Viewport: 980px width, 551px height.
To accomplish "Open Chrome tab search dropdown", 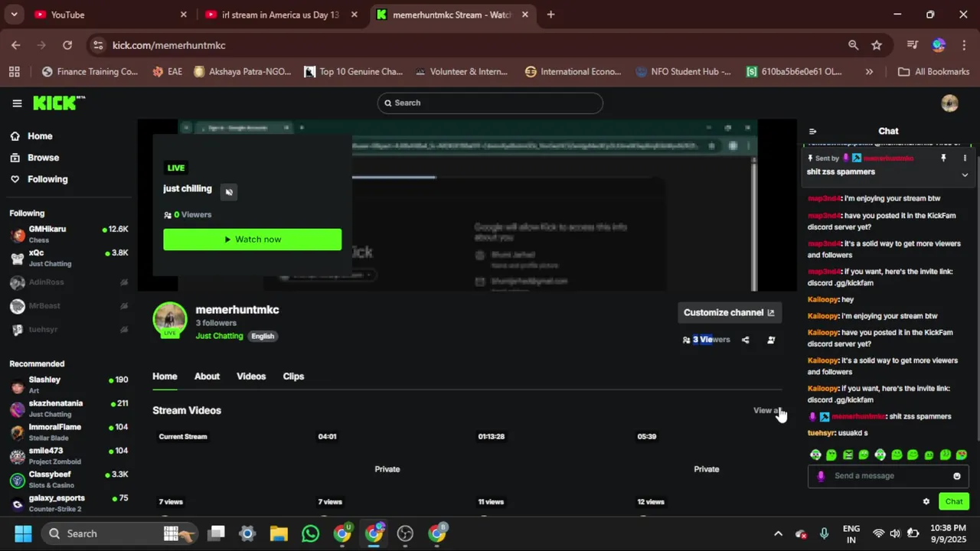I will coord(14,15).
